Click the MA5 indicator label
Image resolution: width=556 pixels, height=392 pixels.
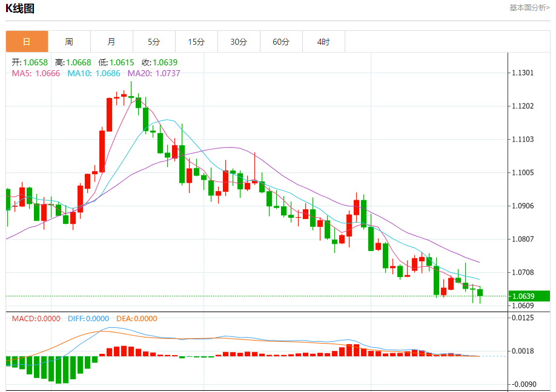coord(36,73)
